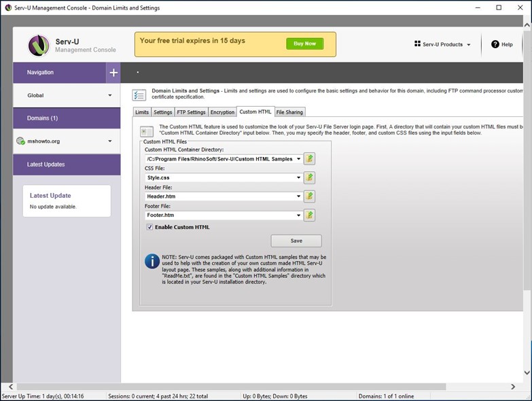Switch to the Settings tab
The width and height of the screenshot is (532, 401).
pos(163,112)
